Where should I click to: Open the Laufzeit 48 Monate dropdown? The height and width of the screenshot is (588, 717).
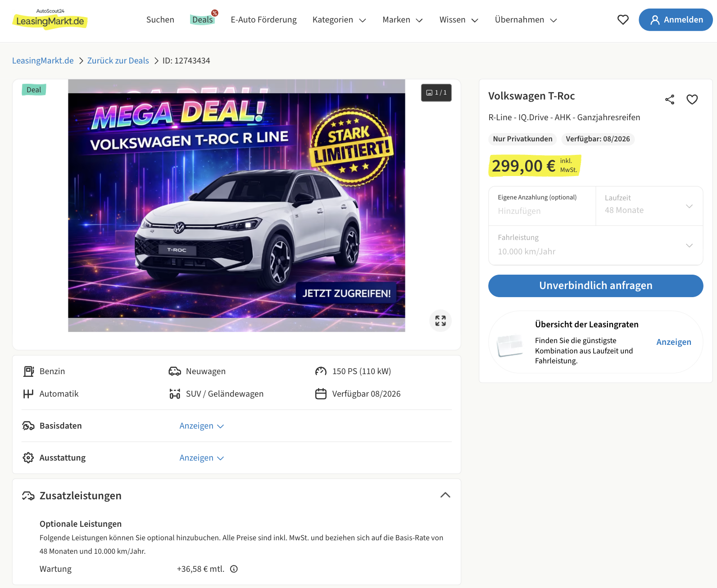click(649, 206)
